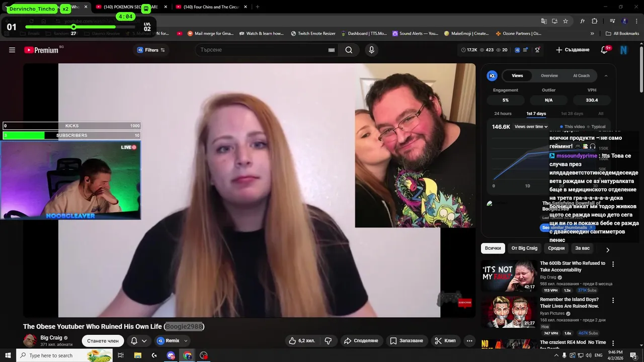Click the red Subscribe watermark in the player

pos(465,303)
